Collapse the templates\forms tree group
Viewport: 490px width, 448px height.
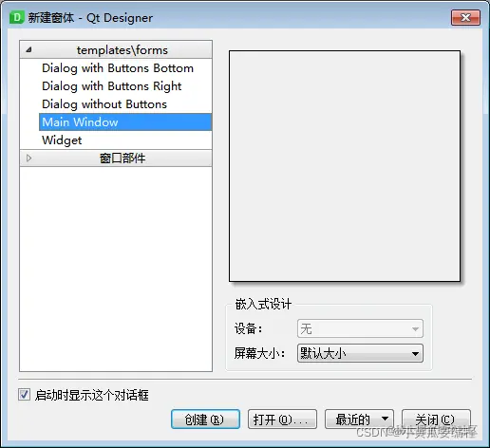[x=28, y=49]
